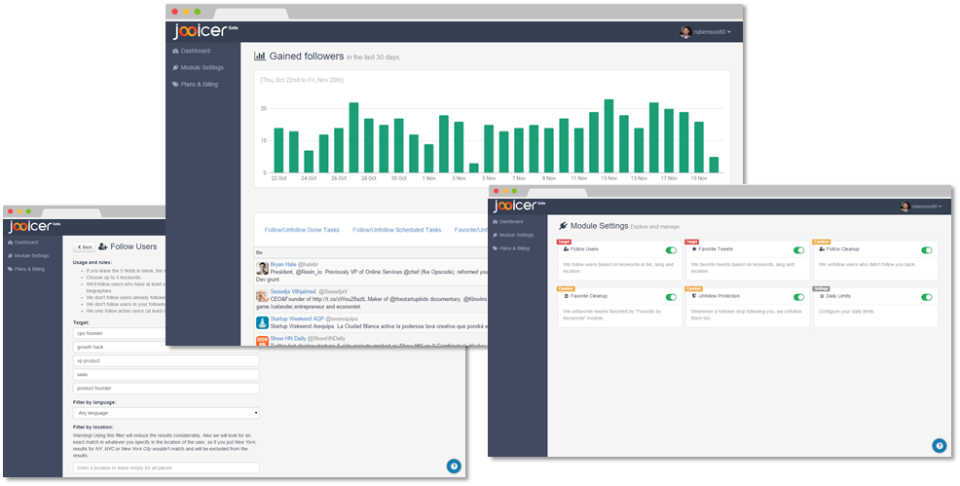This screenshot has height=486, width=960.
Task: Click the location filter input field
Action: tap(166, 468)
